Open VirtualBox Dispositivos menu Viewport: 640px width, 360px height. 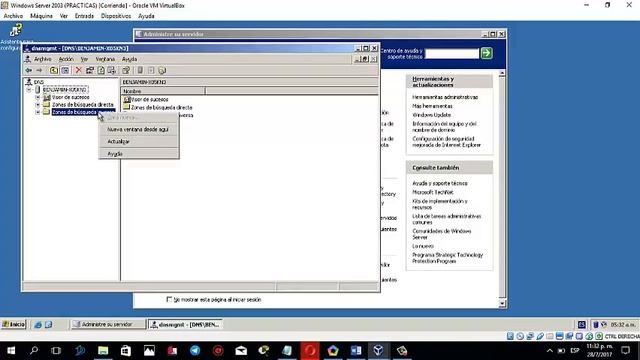[116, 16]
